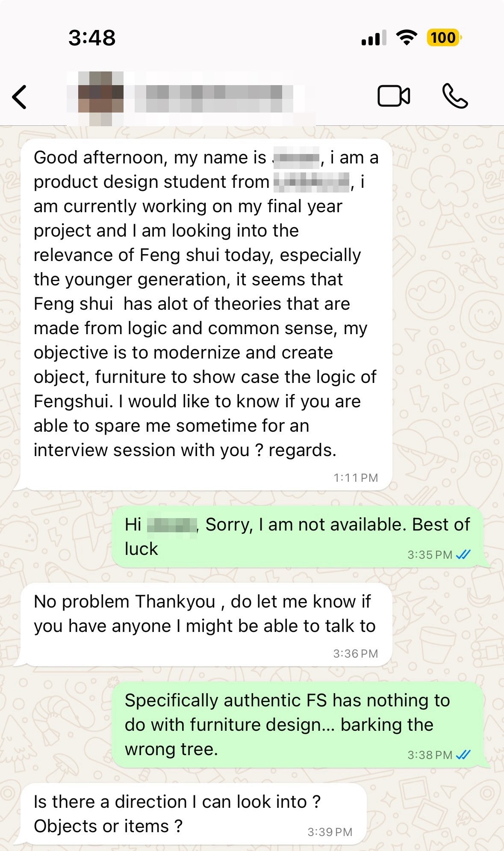
Task: Tap the "barking the wrong tree" message
Action: [x=286, y=725]
